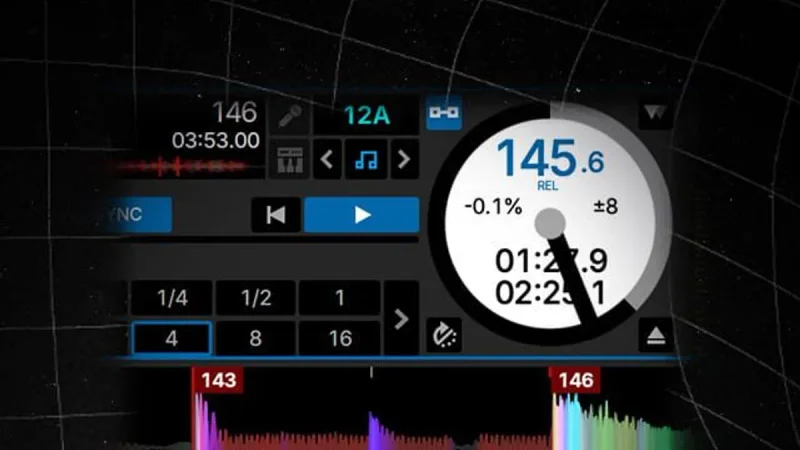Click the microphone icon next to 12A

tap(290, 116)
